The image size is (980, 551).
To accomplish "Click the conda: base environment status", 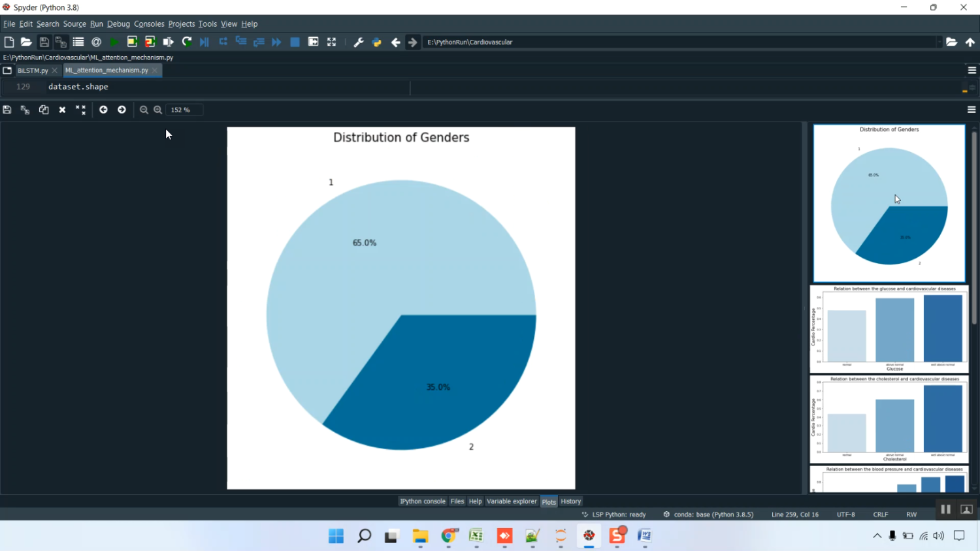I will click(713, 514).
